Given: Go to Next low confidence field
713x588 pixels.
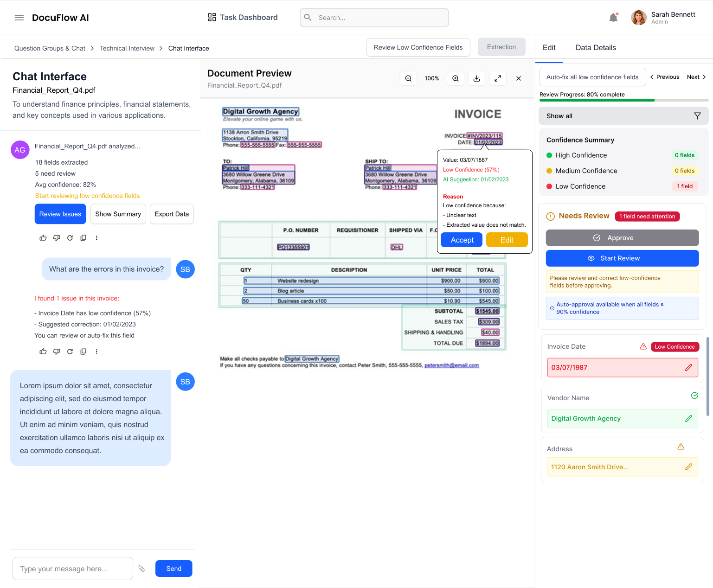Looking at the screenshot, I should tap(696, 77).
